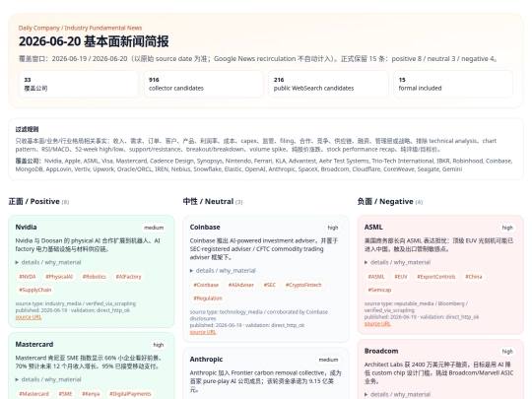This screenshot has width=532, height=399.
Task: Click the 中性 / Neutral column heading
Action: pos(213,202)
